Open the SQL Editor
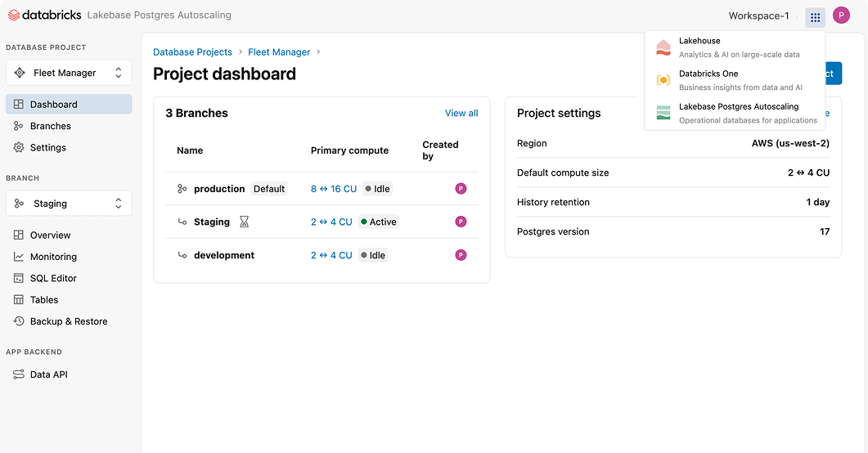This screenshot has width=868, height=453. [53, 279]
